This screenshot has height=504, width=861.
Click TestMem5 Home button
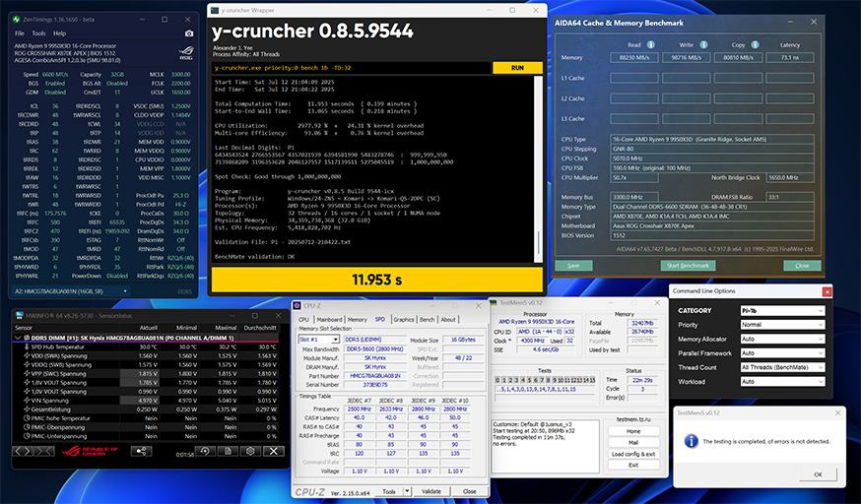(x=633, y=431)
